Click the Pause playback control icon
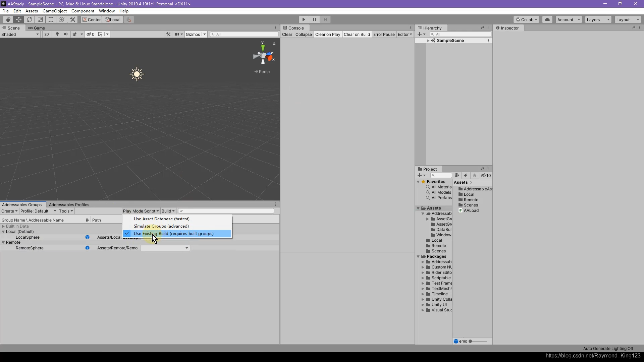644x362 pixels. [x=315, y=19]
